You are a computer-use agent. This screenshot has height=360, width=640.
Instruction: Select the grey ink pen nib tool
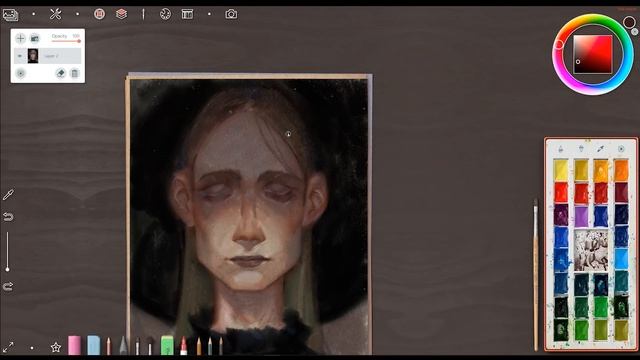tap(123, 346)
